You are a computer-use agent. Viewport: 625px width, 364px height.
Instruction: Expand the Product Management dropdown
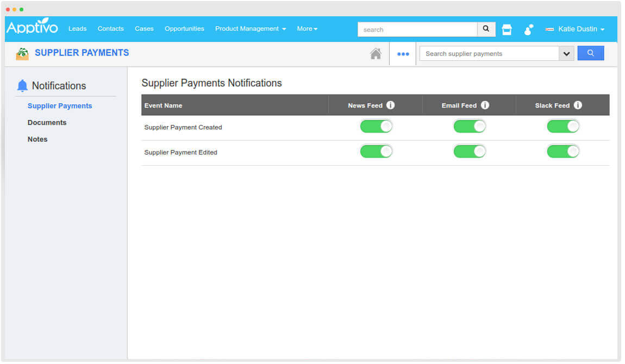tap(250, 29)
